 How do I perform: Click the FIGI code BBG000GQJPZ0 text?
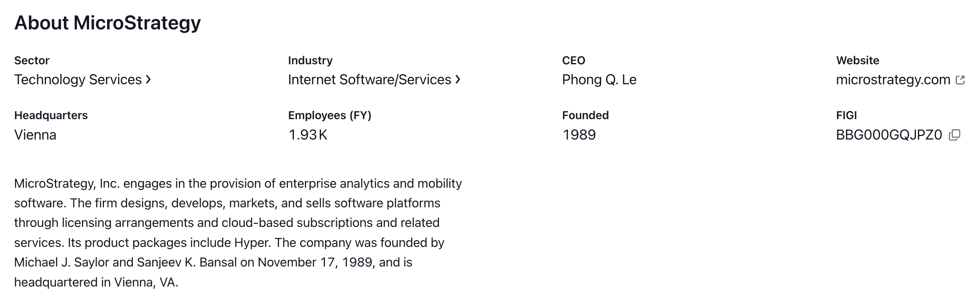tap(889, 135)
